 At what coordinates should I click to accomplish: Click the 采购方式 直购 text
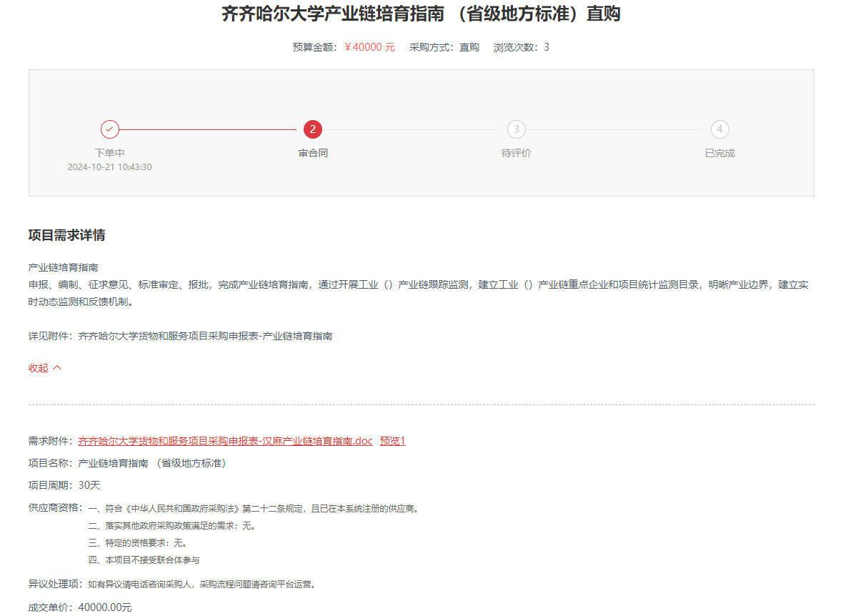pos(444,47)
